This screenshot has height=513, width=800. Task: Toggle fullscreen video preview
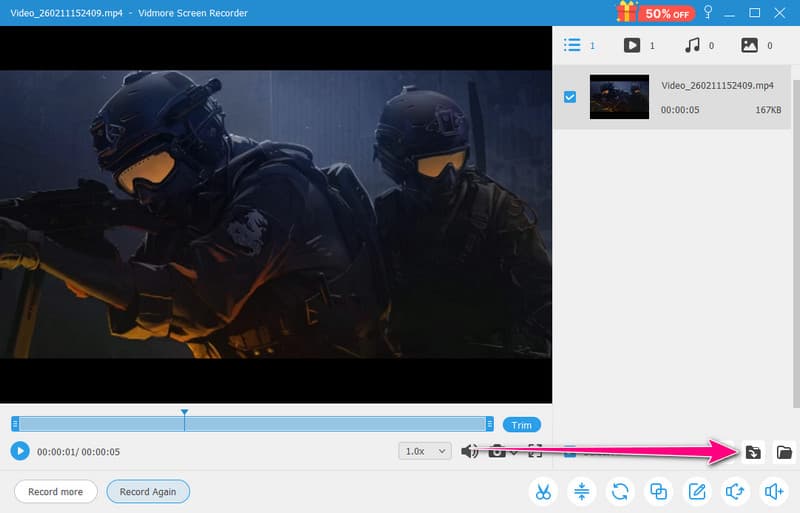tap(535, 452)
